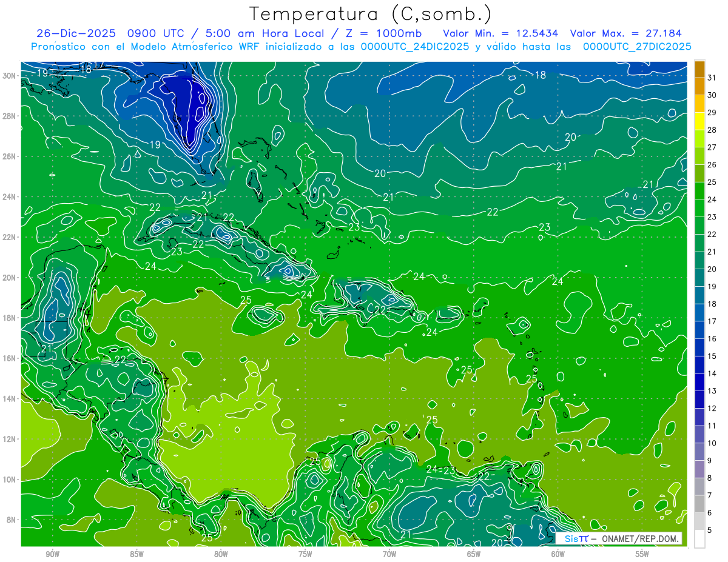Click the '55W' longitude axis label
Image resolution: width=728 pixels, height=562 pixels.
[642, 554]
